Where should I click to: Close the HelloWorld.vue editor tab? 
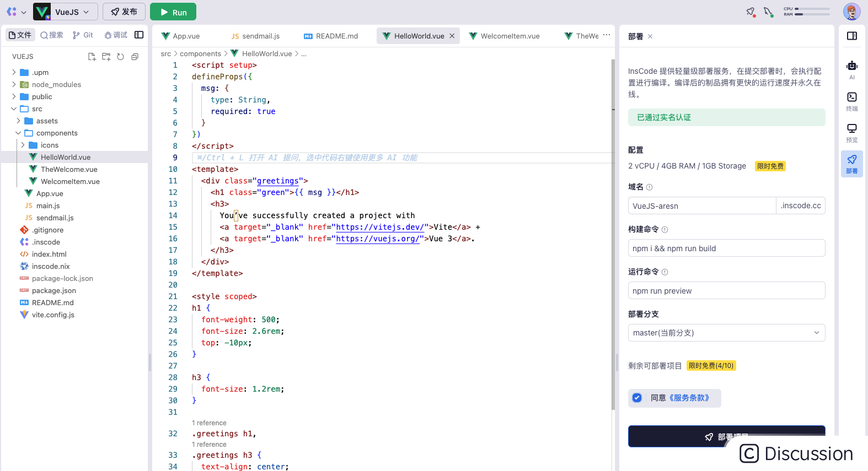(x=452, y=36)
